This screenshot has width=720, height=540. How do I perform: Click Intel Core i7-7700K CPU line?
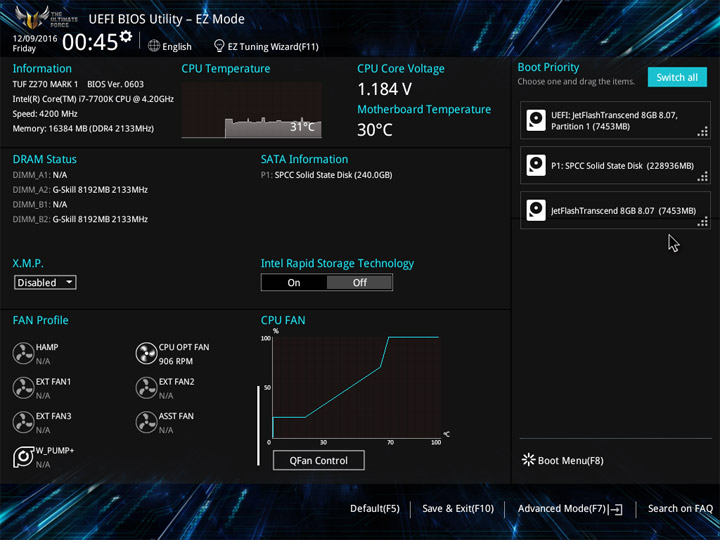click(x=93, y=99)
